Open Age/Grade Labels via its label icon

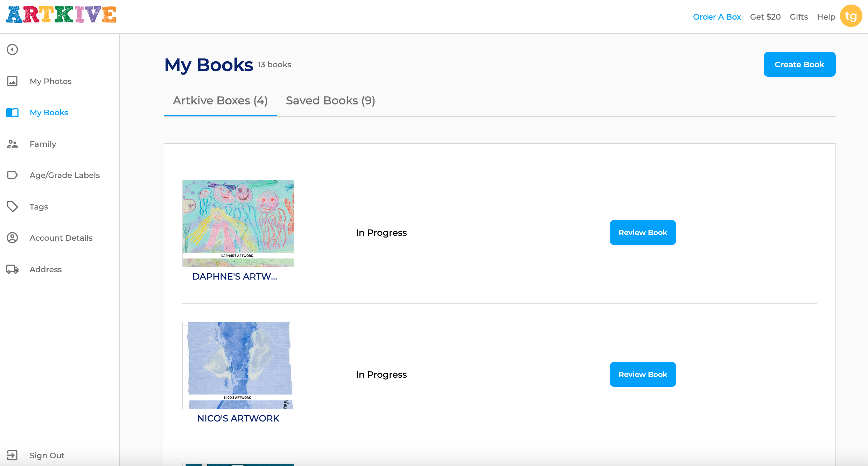pyautogui.click(x=12, y=175)
